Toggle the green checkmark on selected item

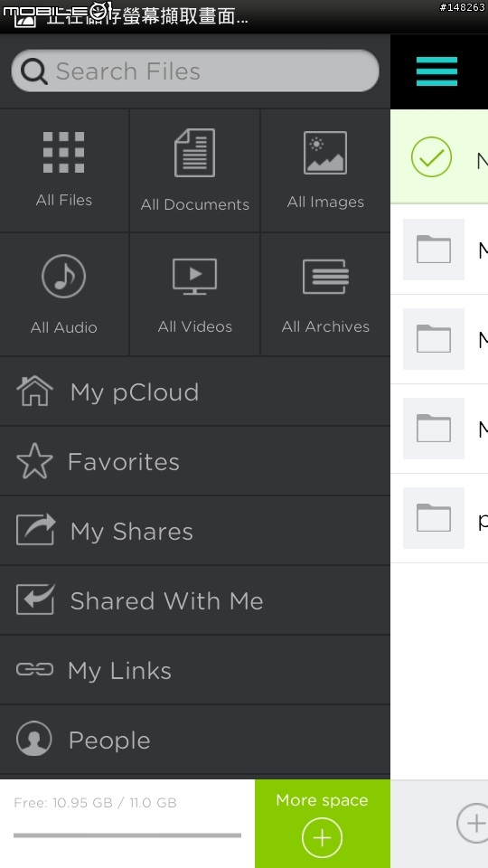[432, 157]
